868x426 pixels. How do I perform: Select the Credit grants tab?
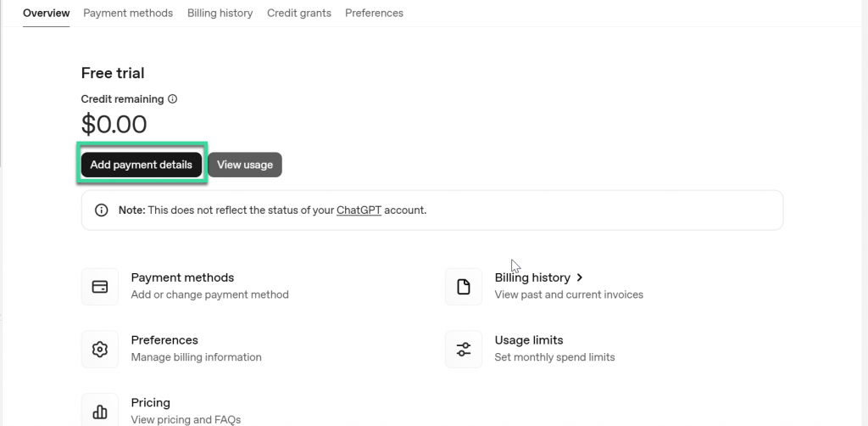[299, 14]
